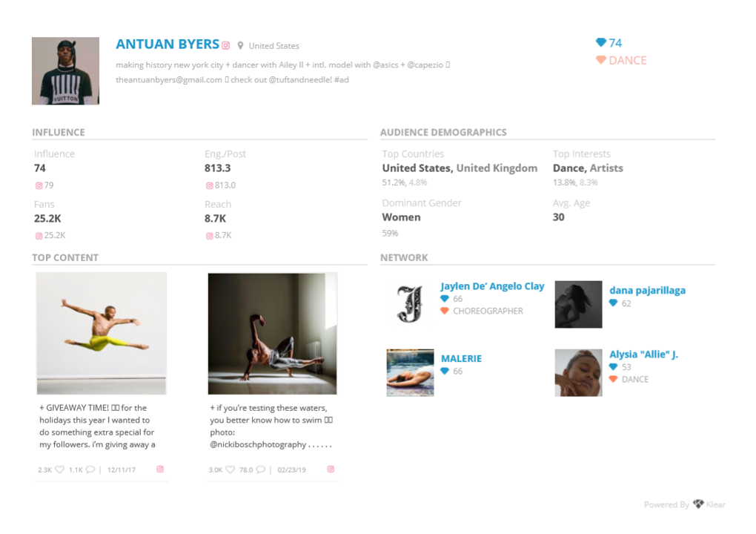Open Antuan Byers profile name link
Image resolution: width=756 pixels, height=534 pixels.
tap(168, 44)
